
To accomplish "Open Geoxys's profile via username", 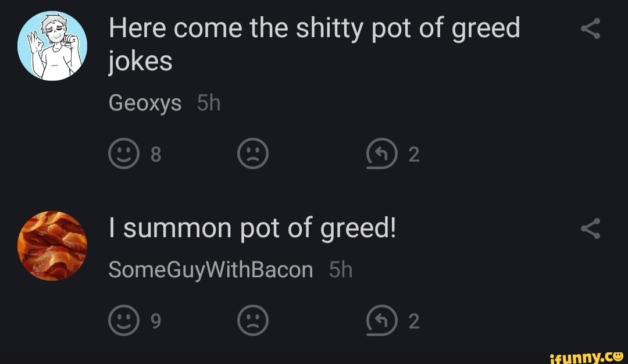I will click(144, 102).
